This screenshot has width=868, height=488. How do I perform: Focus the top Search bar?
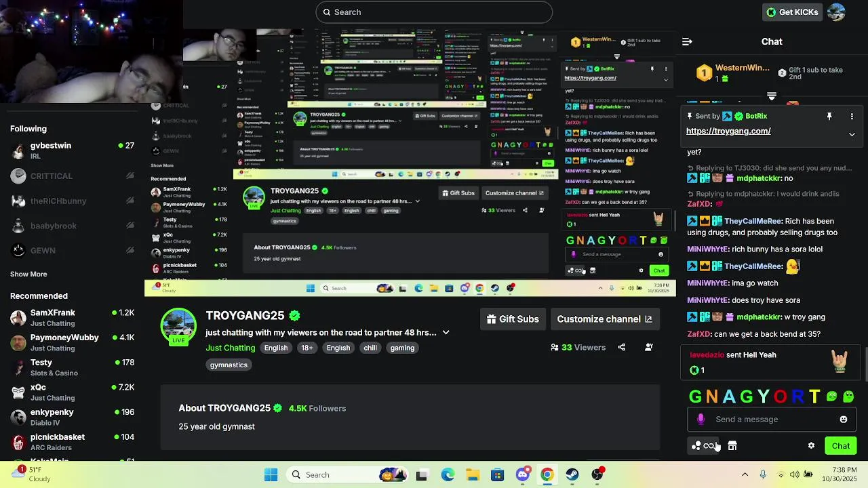coord(434,12)
